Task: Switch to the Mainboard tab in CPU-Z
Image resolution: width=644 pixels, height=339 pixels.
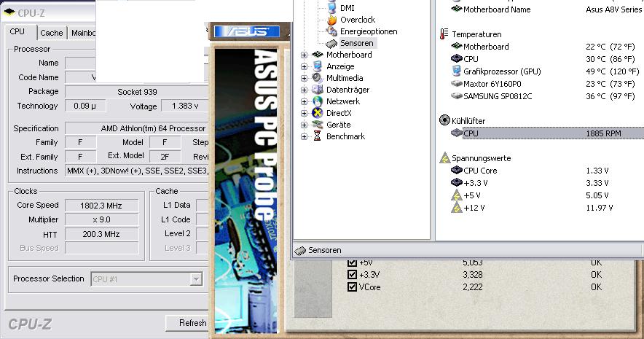Action: tap(82, 33)
